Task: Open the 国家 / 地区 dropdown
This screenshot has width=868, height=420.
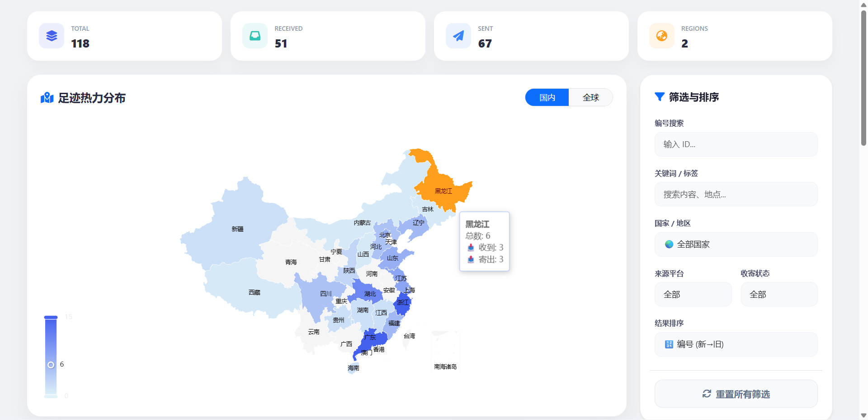Action: pyautogui.click(x=736, y=244)
